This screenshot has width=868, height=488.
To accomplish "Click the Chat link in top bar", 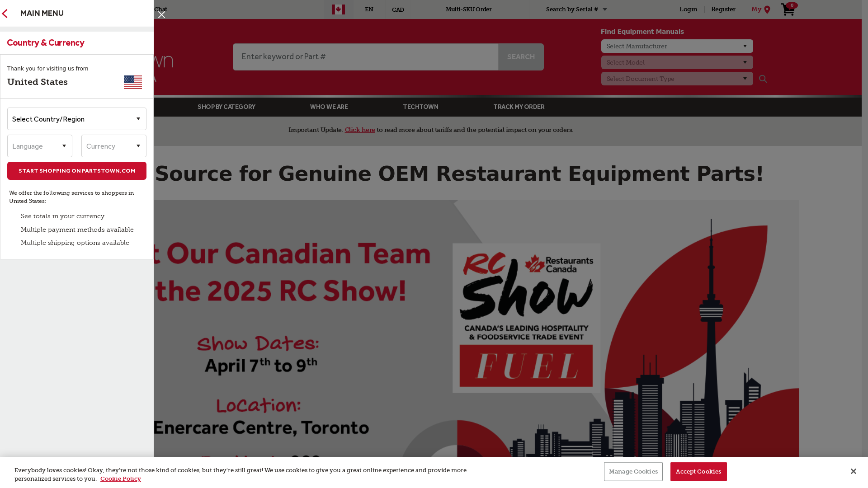I will [x=160, y=9].
